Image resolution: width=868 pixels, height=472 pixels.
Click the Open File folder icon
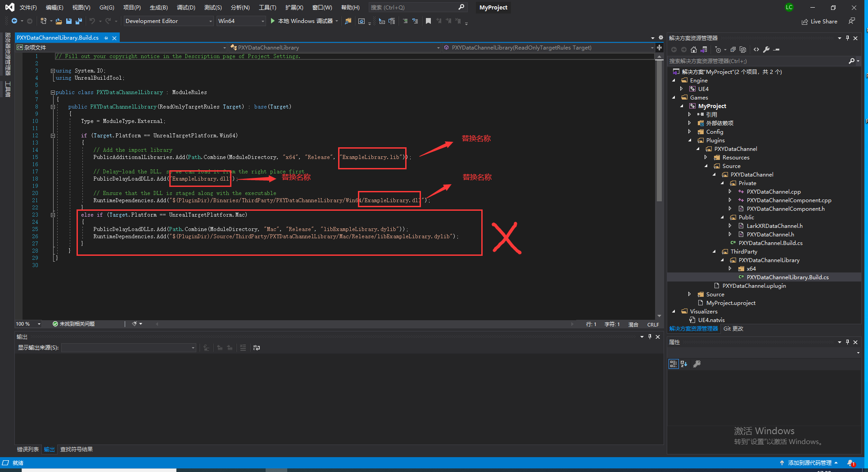59,21
